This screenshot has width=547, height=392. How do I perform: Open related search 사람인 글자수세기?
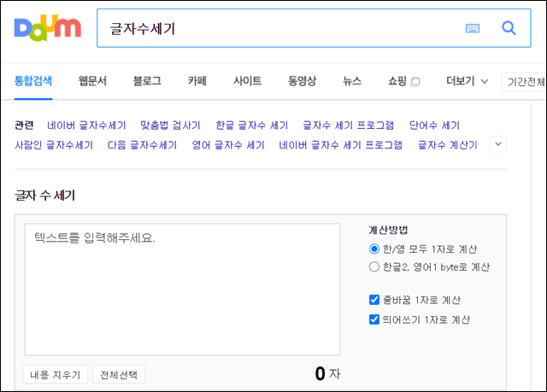(x=54, y=144)
